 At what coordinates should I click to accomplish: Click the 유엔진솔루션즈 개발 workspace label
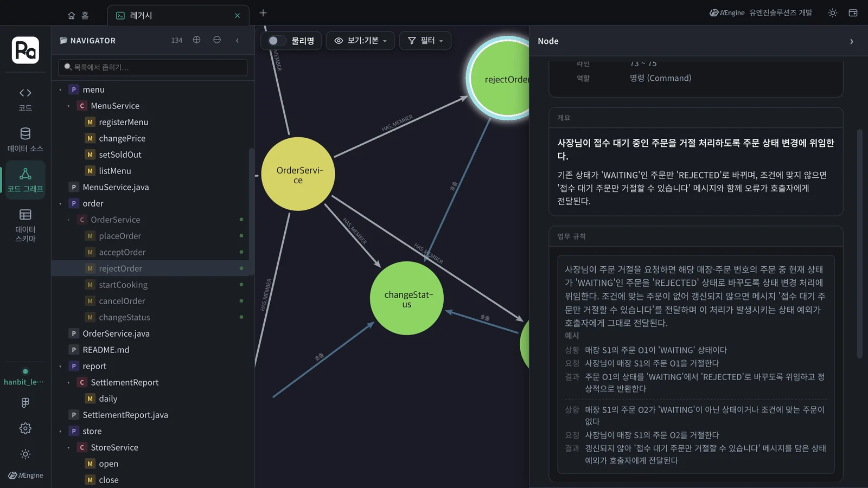[781, 13]
